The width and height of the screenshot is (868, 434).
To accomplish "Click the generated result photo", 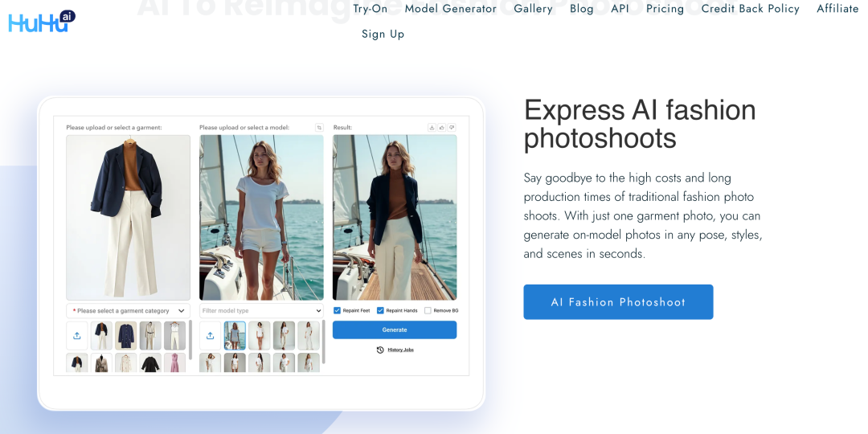I will (395, 218).
